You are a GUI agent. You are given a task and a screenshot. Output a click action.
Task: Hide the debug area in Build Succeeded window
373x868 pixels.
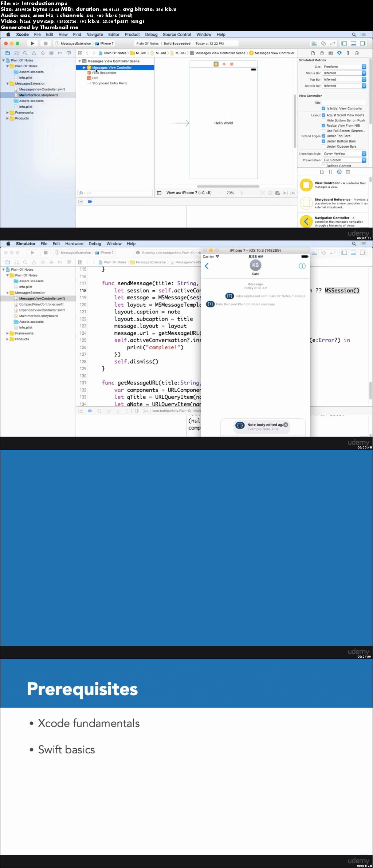click(x=353, y=43)
